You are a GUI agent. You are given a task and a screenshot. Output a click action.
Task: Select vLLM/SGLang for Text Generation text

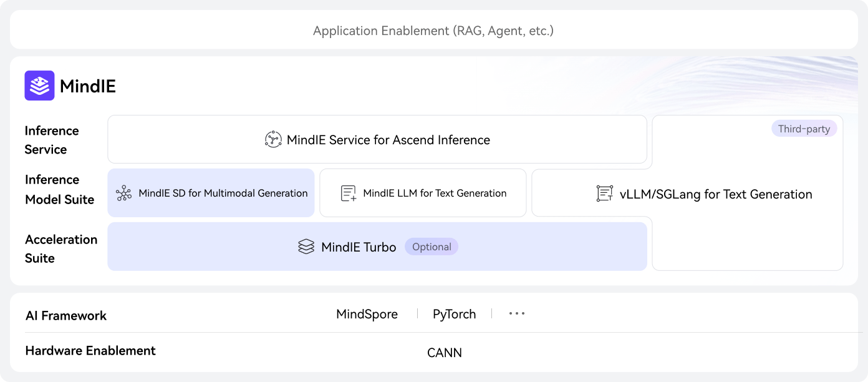click(716, 194)
